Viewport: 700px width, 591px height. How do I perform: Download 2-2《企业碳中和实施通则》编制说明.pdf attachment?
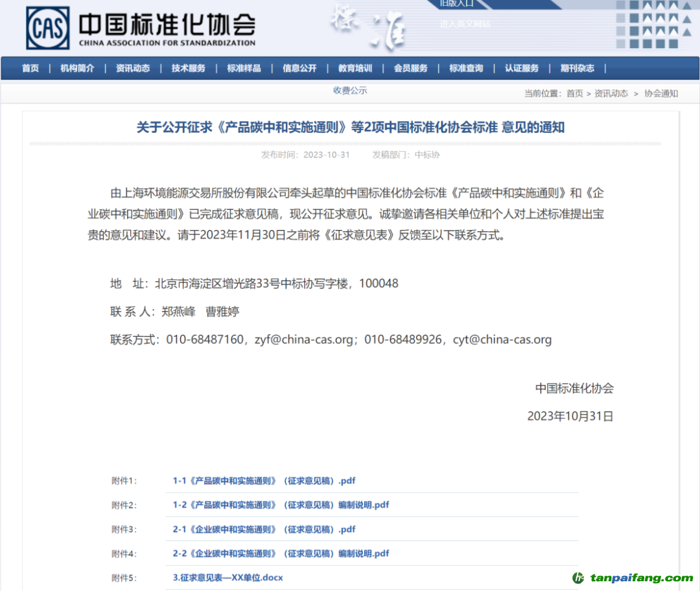(281, 553)
